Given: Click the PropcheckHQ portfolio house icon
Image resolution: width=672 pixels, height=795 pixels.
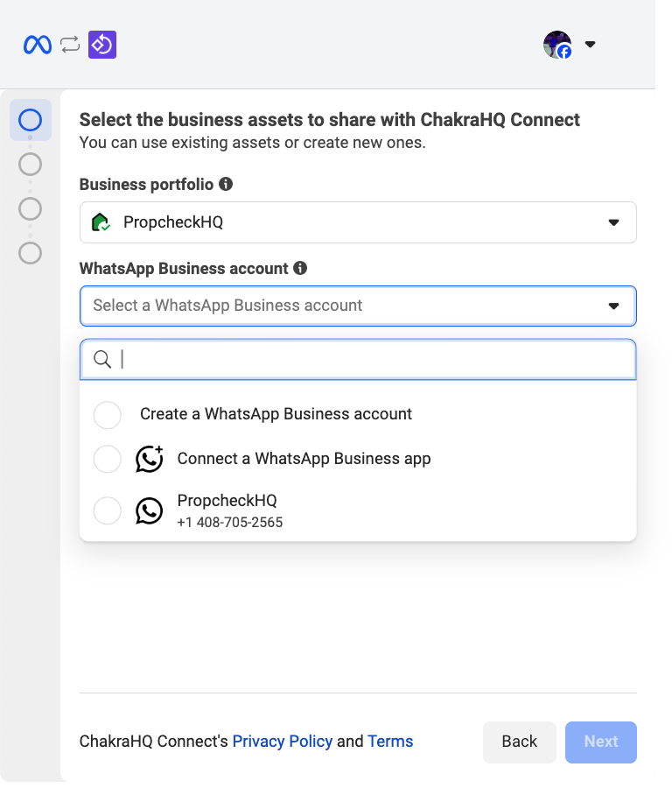Looking at the screenshot, I should (101, 222).
